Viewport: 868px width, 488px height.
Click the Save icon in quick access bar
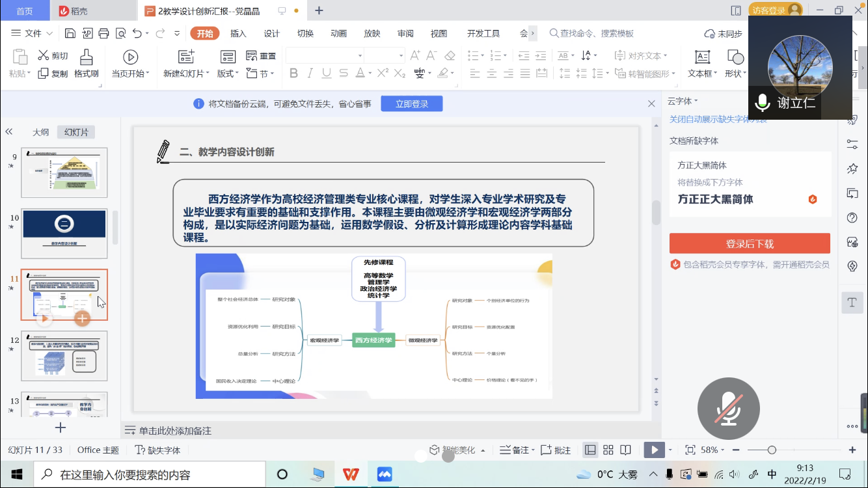point(70,33)
